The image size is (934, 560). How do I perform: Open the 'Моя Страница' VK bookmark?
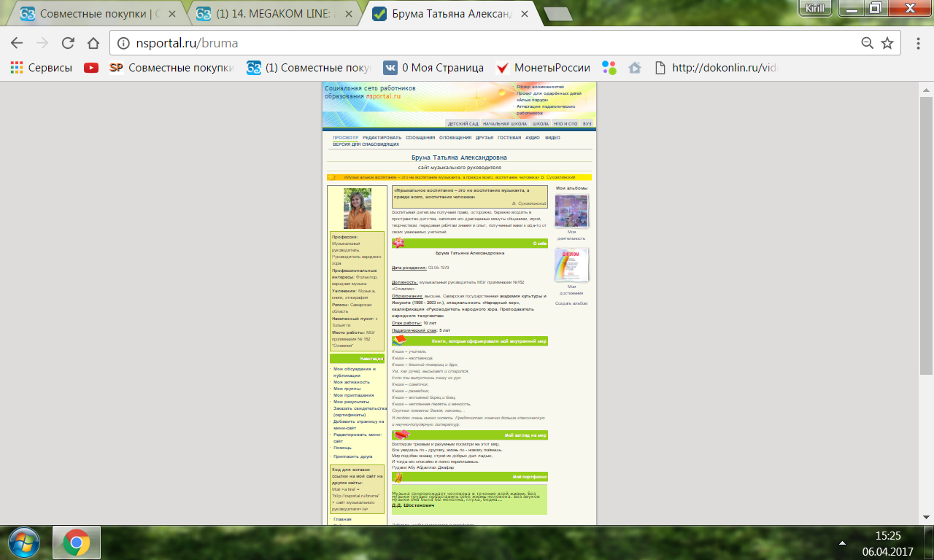[433, 68]
